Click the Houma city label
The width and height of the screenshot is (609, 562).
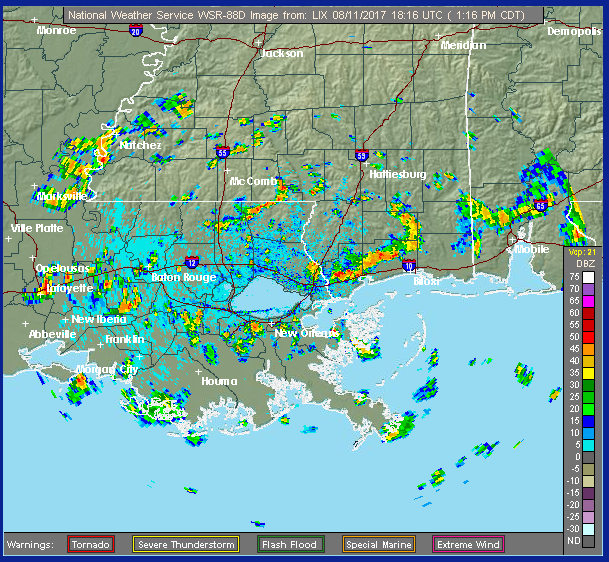(x=219, y=381)
